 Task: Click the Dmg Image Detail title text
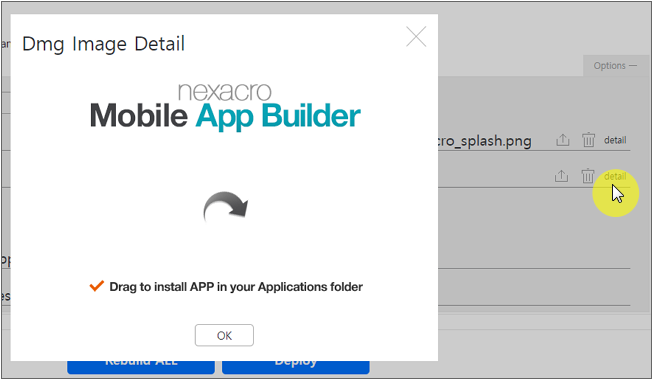104,44
